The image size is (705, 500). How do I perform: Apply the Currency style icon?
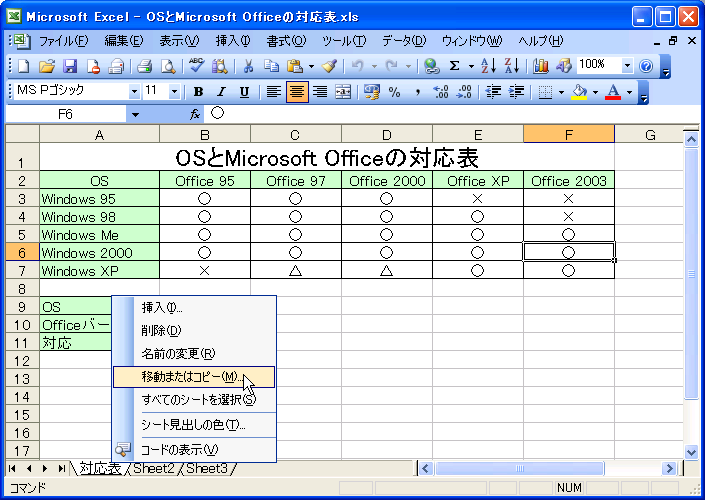coord(372,92)
